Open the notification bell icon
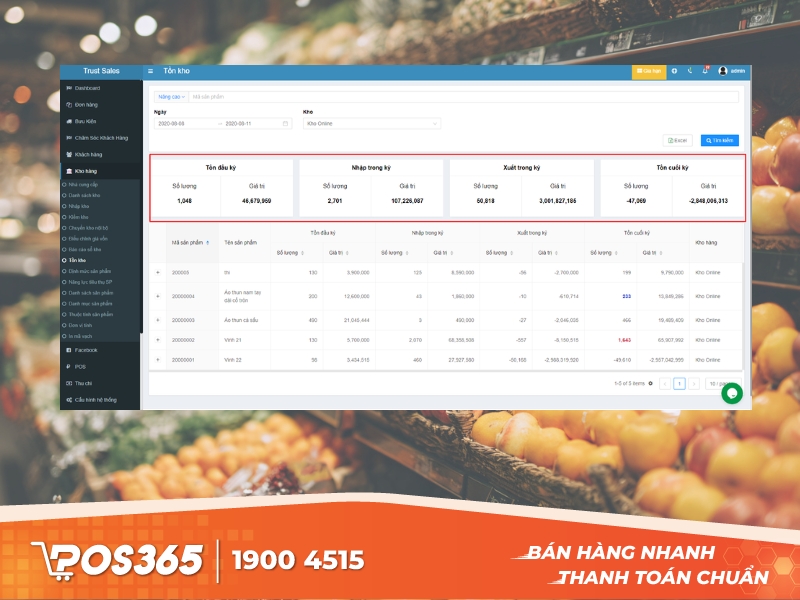This screenshot has height=600, width=800. [x=705, y=71]
